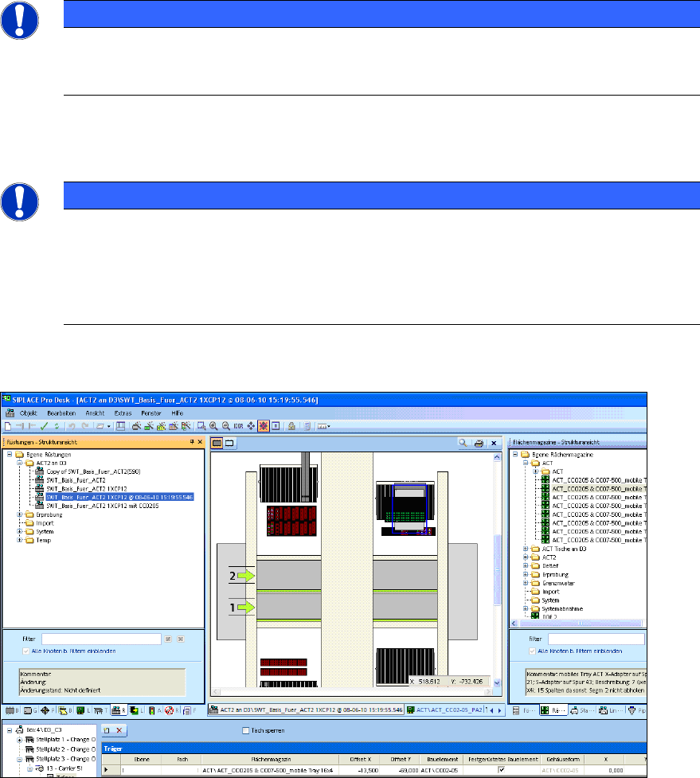The height and width of the screenshot is (778, 700).
Task: Click the clear filter icon in left filter row
Action: pyautogui.click(x=181, y=639)
